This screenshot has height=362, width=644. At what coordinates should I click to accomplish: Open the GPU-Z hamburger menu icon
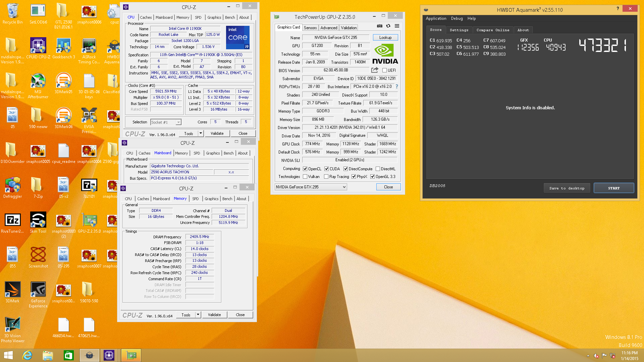tap(397, 26)
